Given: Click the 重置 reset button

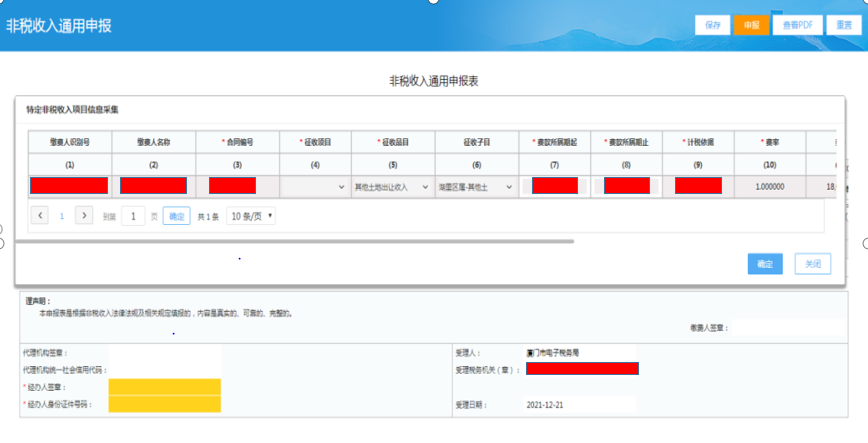Looking at the screenshot, I should [844, 25].
